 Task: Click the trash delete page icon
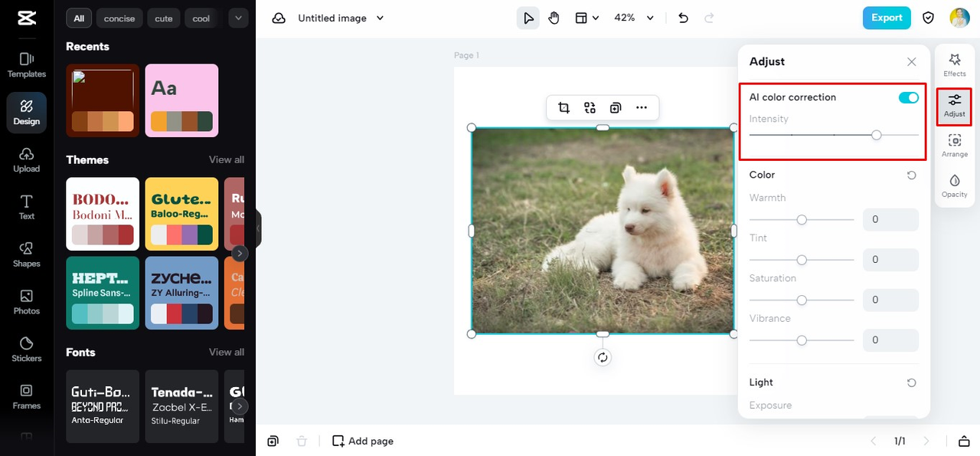(302, 441)
